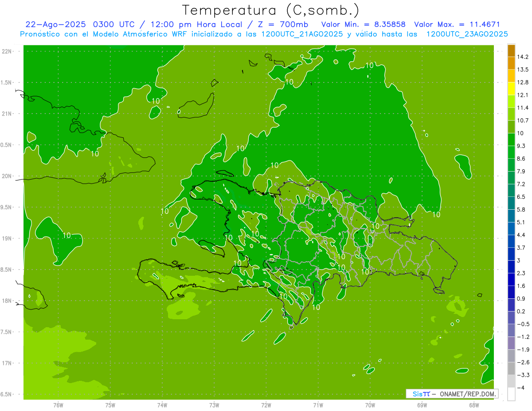Click forecast end time "1200UTC_23AGO2025"

coord(467,34)
